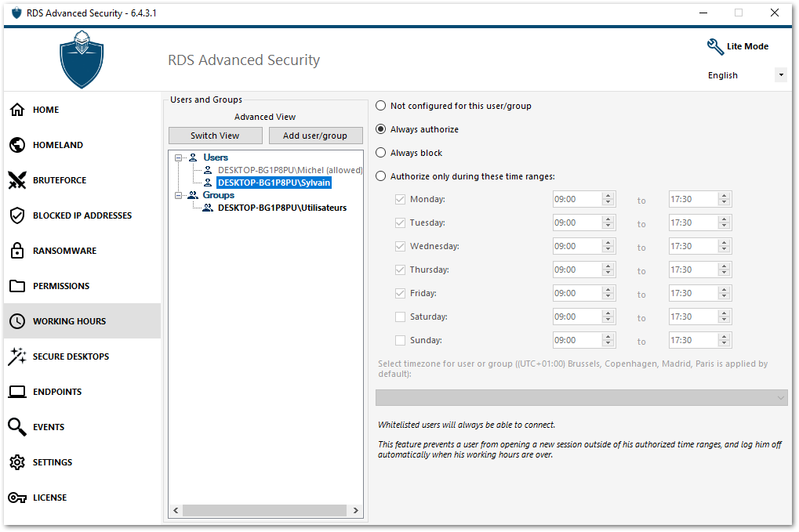This screenshot has width=799, height=532.
Task: Click the Working Hours clock icon
Action: (17, 321)
